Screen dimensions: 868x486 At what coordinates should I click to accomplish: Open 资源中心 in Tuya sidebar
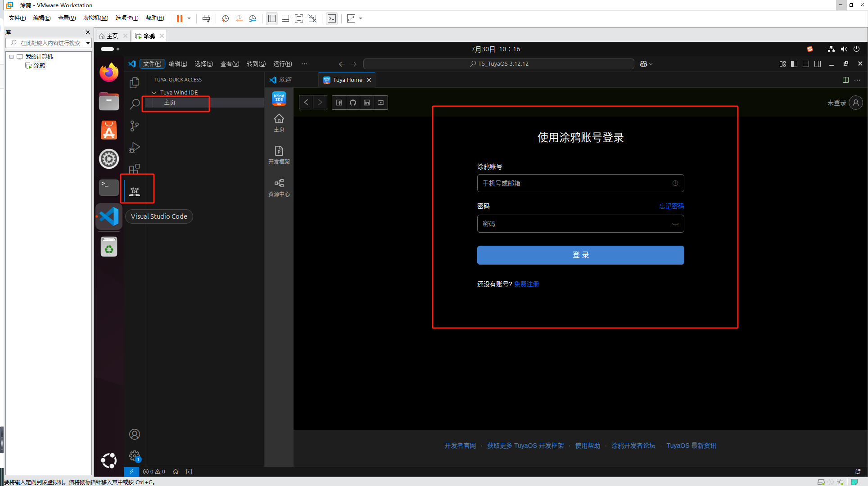point(279,187)
